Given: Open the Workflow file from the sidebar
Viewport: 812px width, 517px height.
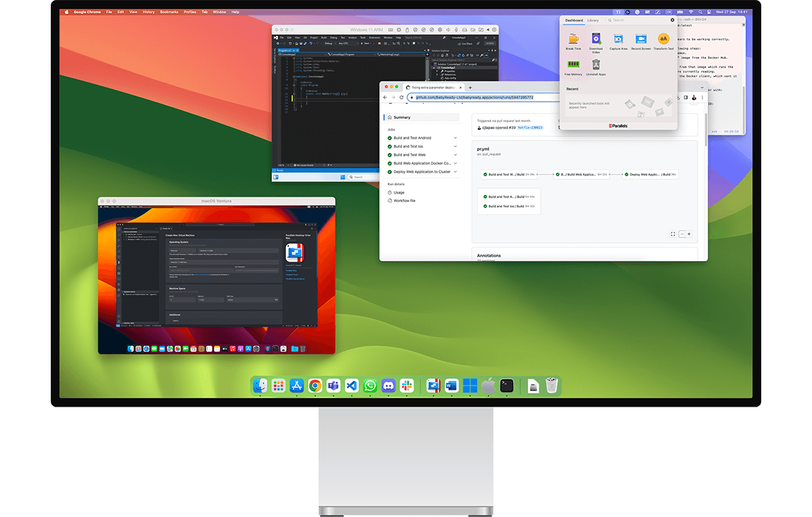Looking at the screenshot, I should tap(405, 200).
